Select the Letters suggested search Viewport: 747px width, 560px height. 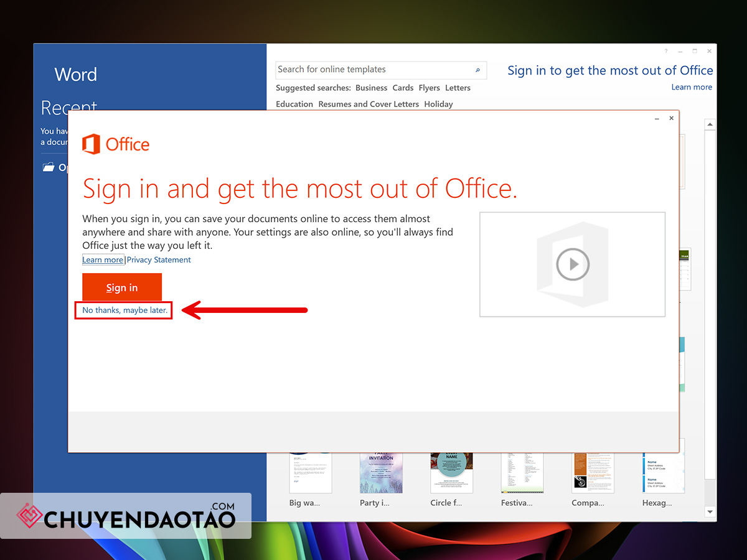tap(458, 88)
